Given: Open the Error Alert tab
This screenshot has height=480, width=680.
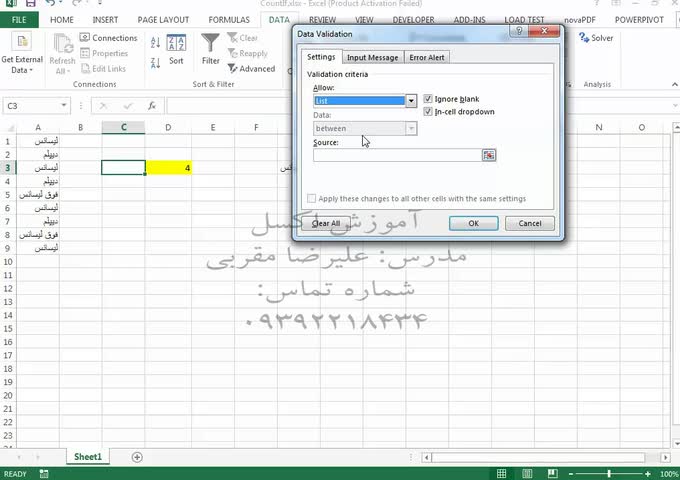Looking at the screenshot, I should point(427,57).
